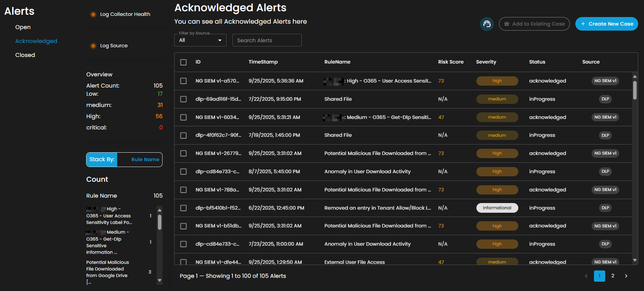Select the NG SIEM v1-a570 alert checkbox
Screen dimensions: 644x291
(x=184, y=81)
